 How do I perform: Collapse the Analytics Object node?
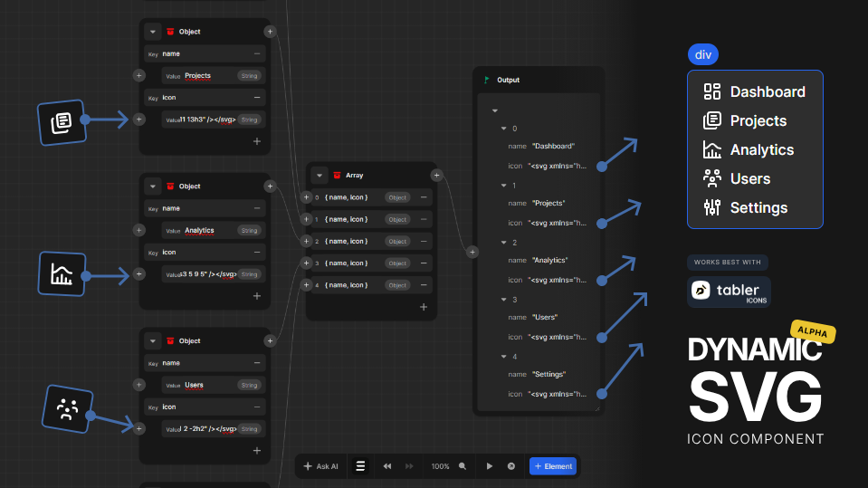point(153,187)
